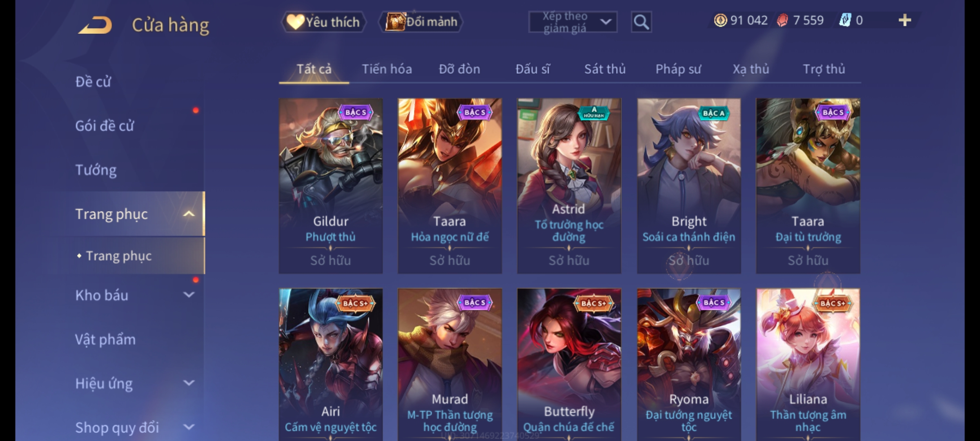
Task: Open Yêu thích heart favorites
Action: click(x=323, y=22)
